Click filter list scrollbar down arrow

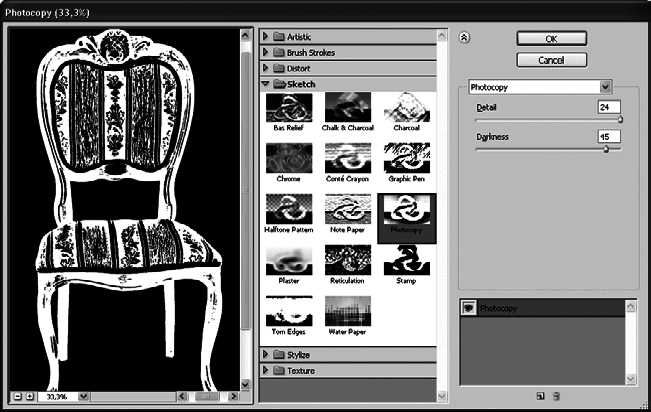pos(442,397)
